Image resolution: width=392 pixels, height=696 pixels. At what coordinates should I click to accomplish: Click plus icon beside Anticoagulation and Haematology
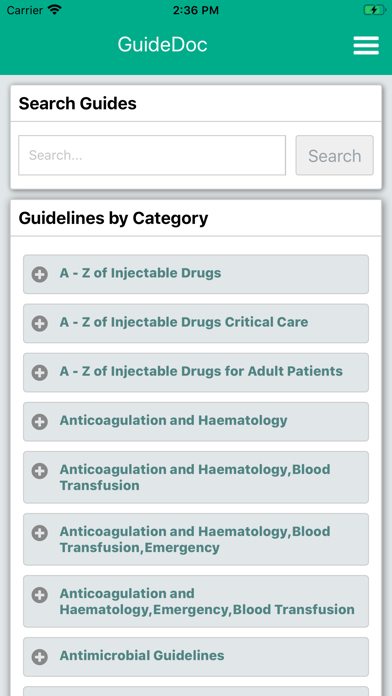[x=40, y=422]
